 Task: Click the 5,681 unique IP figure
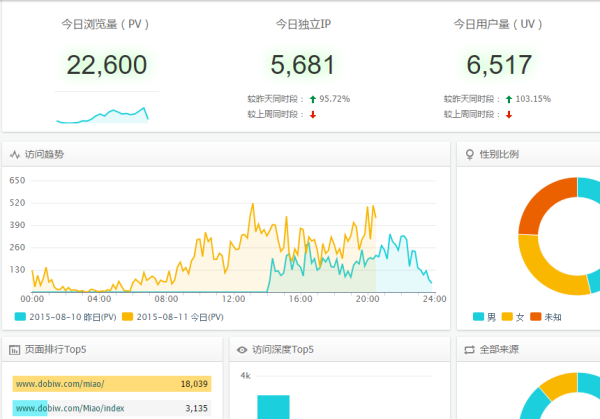[x=303, y=65]
